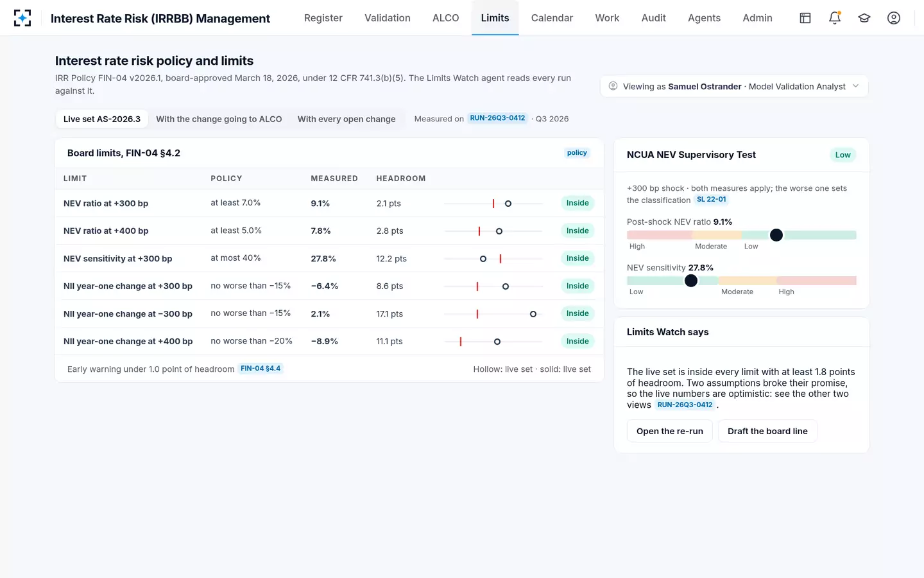Click NII year-one change at −300 bp
This screenshot has height=578, width=924.
tap(128, 313)
